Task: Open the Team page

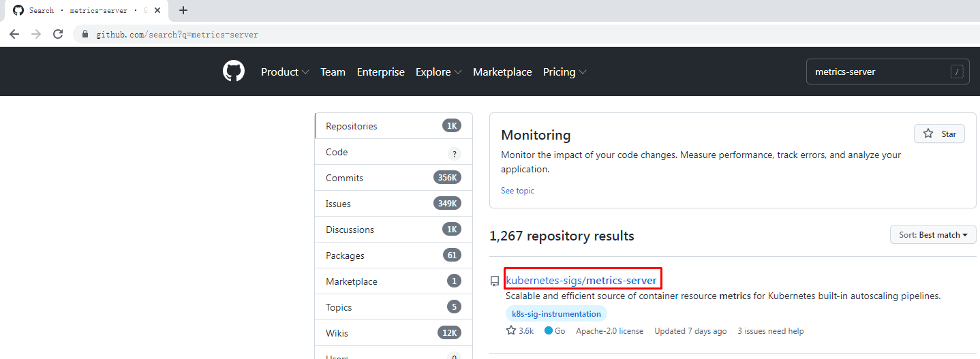Action: 333,72
